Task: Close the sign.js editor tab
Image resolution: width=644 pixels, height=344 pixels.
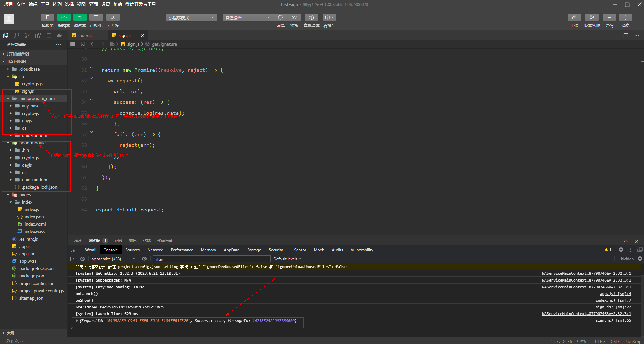Action: coord(143,35)
